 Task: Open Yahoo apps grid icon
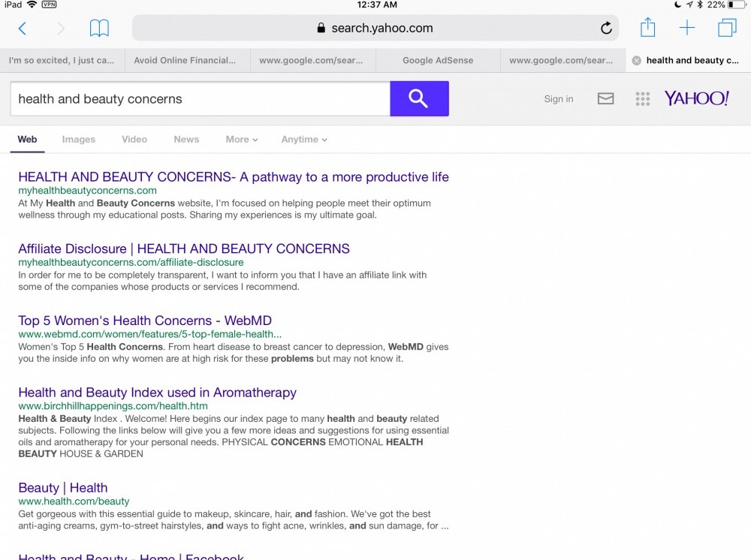[642, 98]
